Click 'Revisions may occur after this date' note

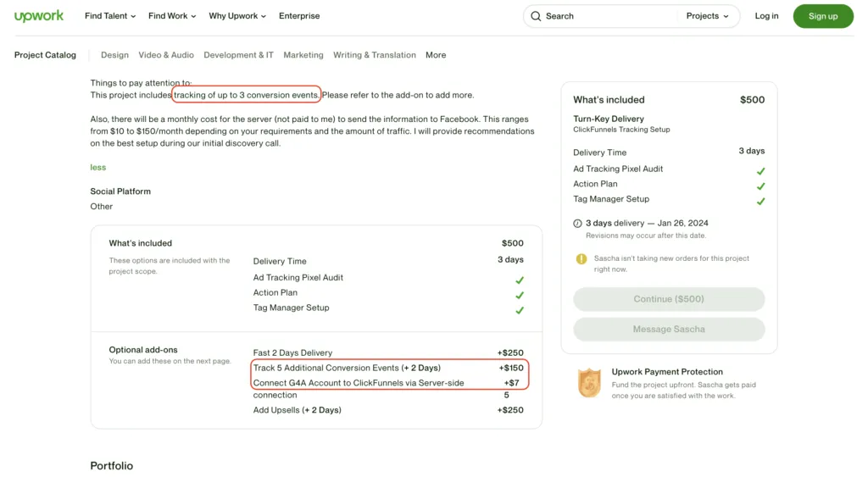[646, 236]
